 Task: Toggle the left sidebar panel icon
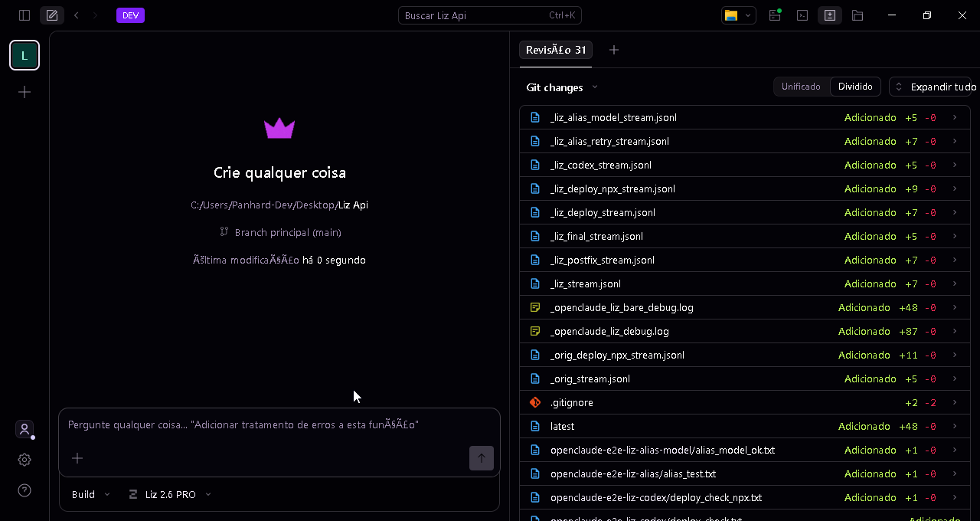[24, 15]
